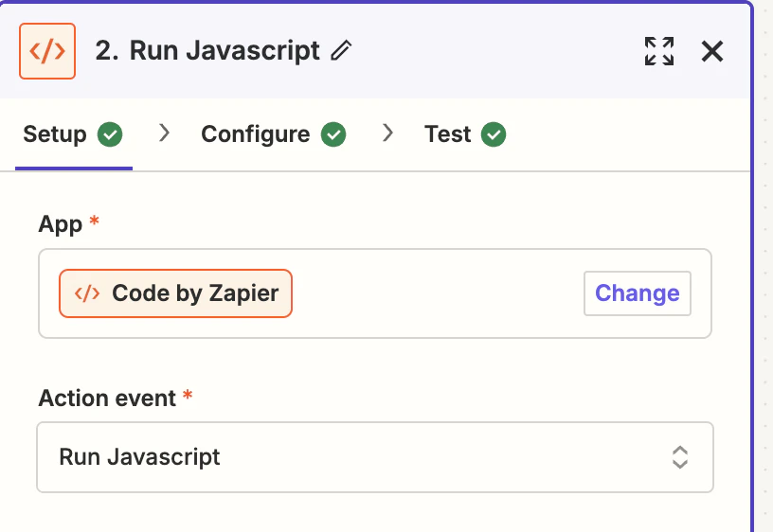
Task: Click the step title '2. Run Javascript'
Action: tap(207, 51)
